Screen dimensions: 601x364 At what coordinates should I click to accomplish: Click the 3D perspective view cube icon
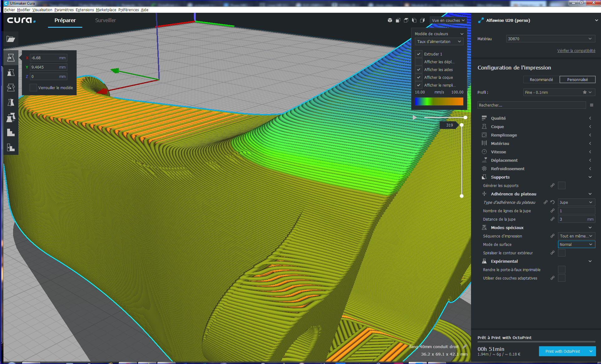(390, 20)
